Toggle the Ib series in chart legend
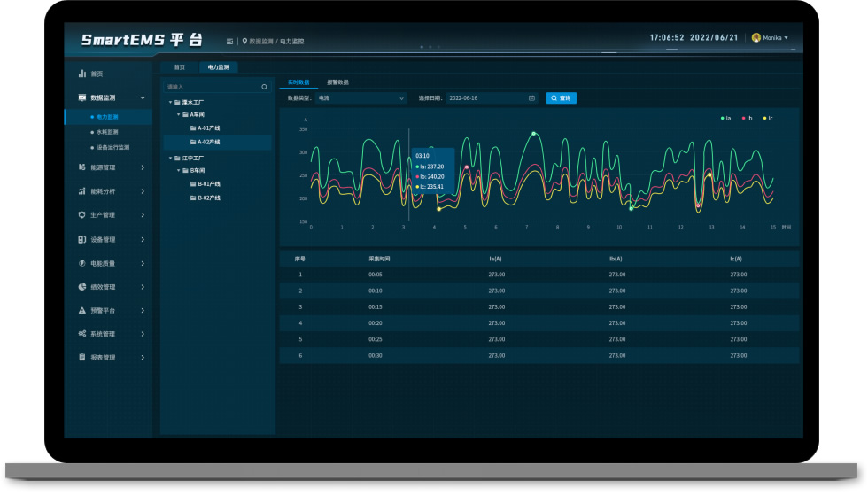This screenshot has width=868, height=496. [747, 118]
